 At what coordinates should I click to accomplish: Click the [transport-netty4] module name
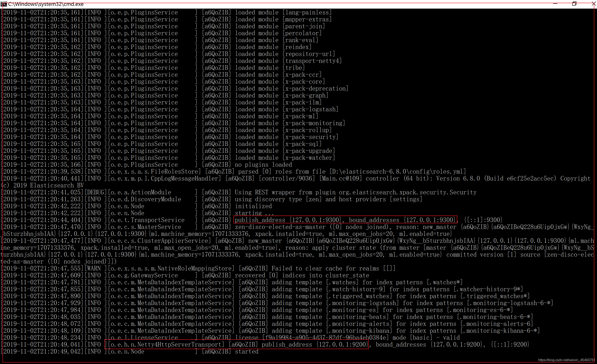point(312,61)
